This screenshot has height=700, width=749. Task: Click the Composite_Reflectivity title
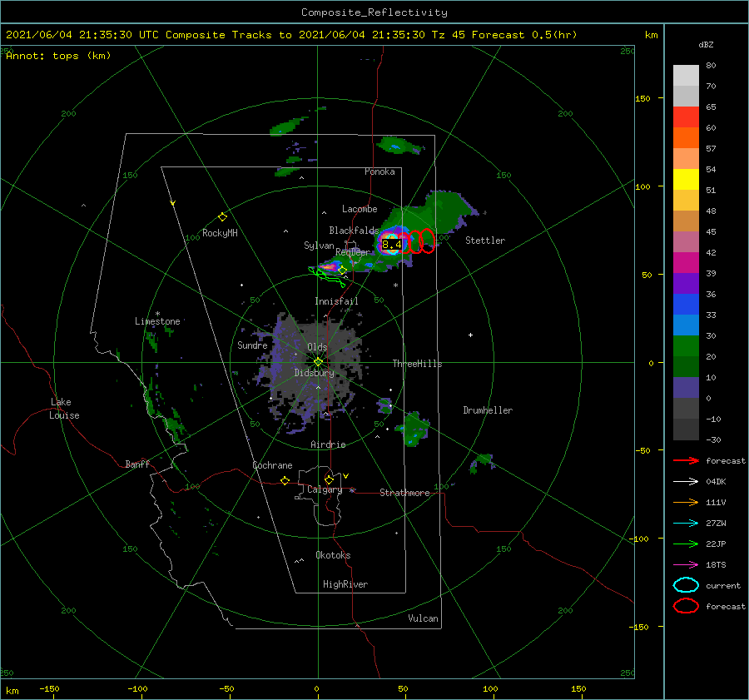click(374, 12)
